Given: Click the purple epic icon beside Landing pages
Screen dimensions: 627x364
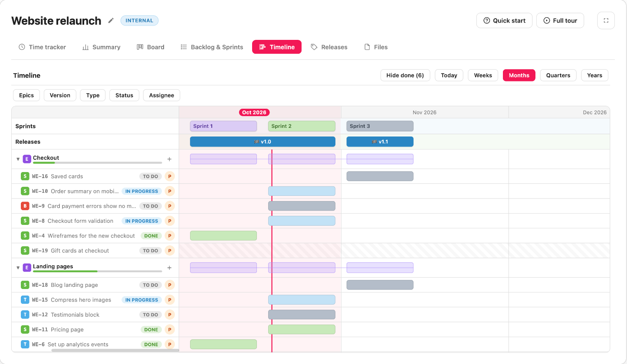Looking at the screenshot, I should pos(27,268).
